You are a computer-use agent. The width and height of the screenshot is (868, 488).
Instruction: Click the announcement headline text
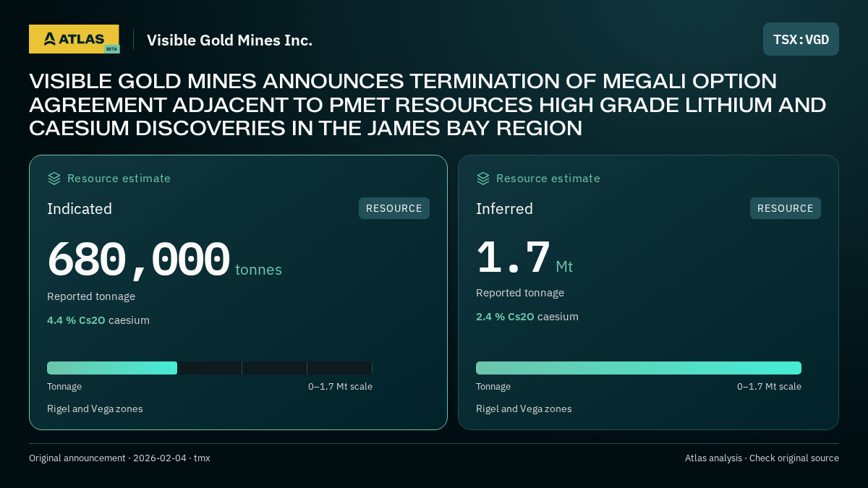tap(427, 105)
